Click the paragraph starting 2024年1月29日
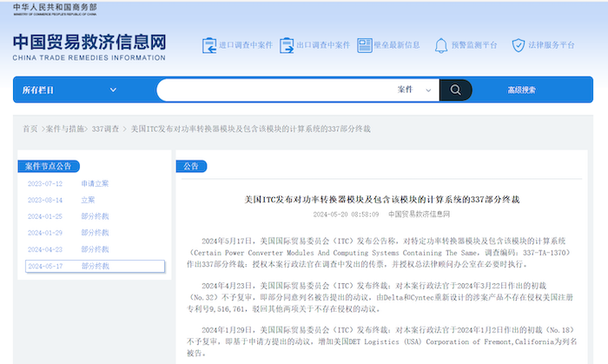608x364 pixels. [382, 341]
